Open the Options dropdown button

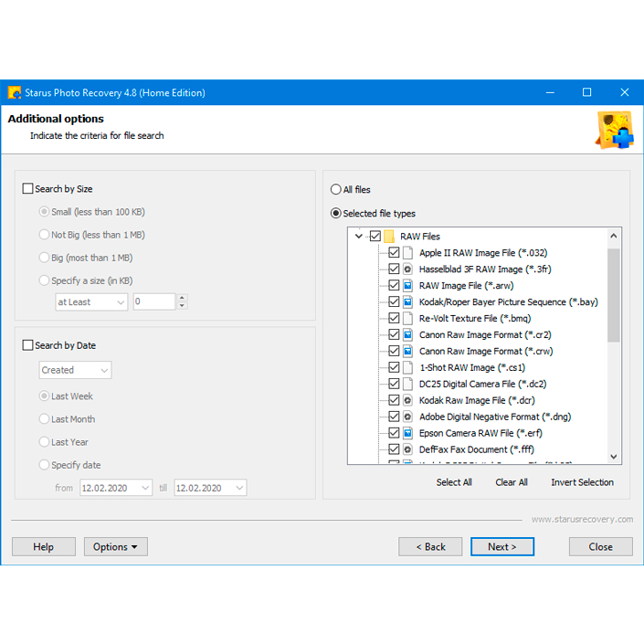click(115, 547)
